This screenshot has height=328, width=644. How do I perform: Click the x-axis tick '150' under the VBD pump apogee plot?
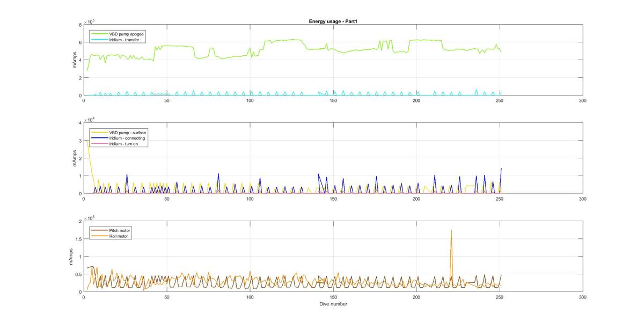pyautogui.click(x=333, y=100)
